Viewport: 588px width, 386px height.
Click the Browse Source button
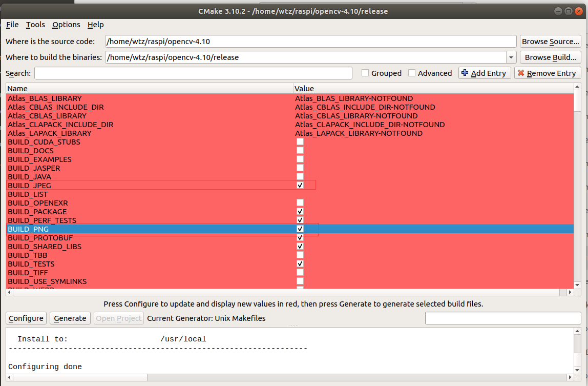coord(550,42)
